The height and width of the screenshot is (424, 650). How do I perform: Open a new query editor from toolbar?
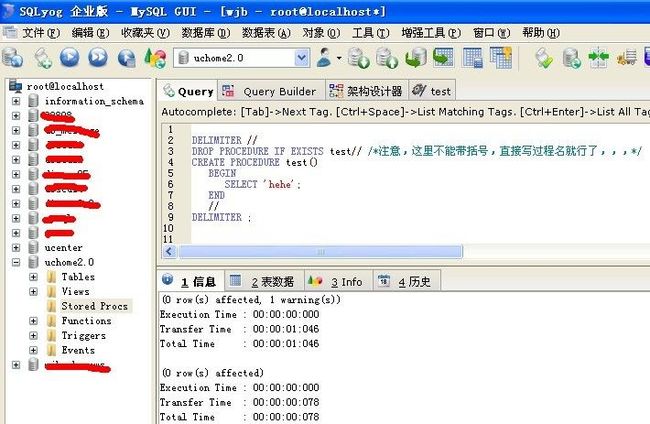pos(43,58)
